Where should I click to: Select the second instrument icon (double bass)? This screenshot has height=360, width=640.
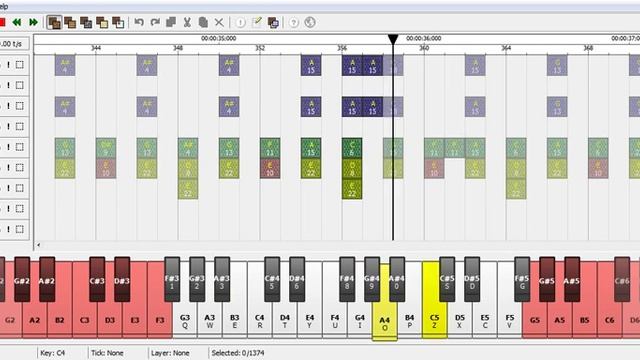coord(70,22)
